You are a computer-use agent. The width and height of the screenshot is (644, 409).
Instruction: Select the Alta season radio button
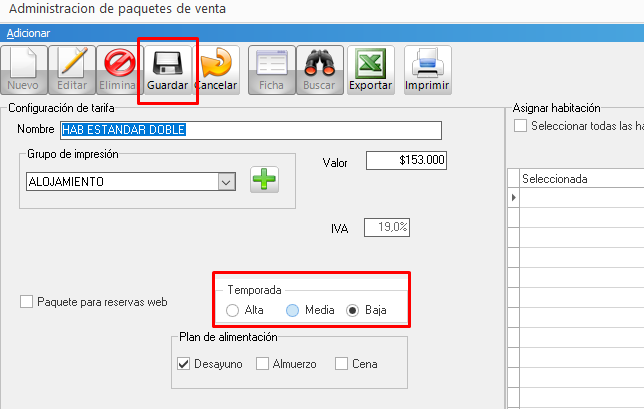point(233,311)
